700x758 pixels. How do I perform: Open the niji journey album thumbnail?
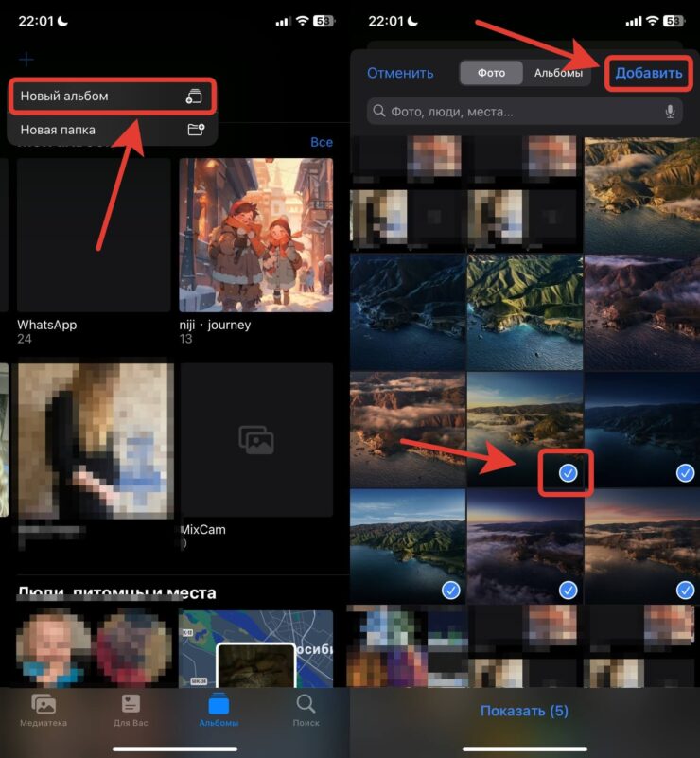point(255,235)
